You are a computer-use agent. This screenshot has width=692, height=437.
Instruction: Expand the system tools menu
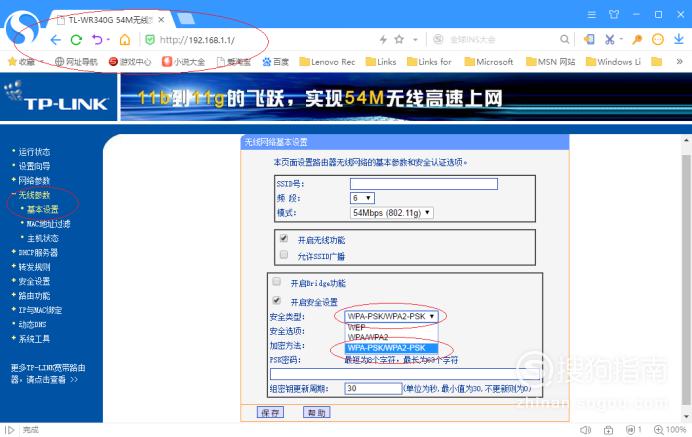coord(34,339)
